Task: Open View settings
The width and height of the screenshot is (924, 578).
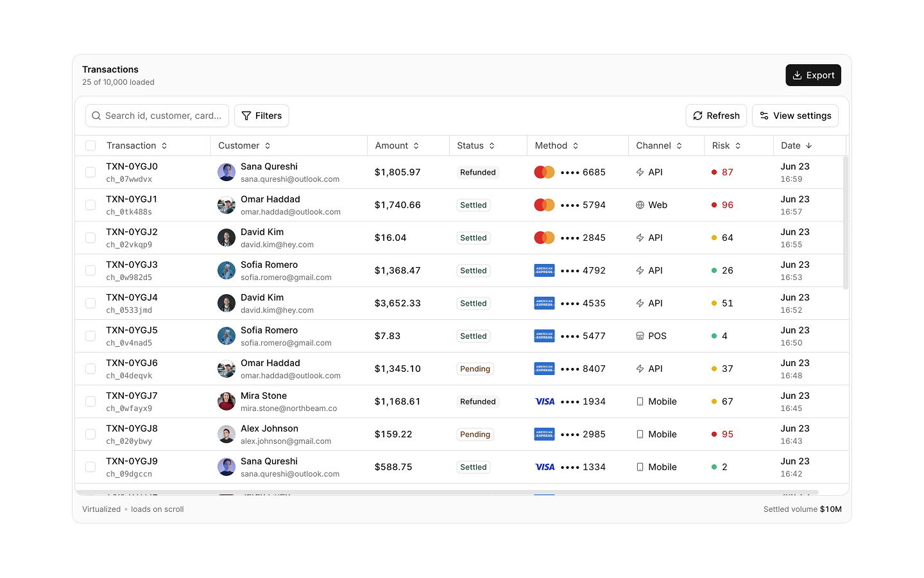Action: tap(795, 116)
